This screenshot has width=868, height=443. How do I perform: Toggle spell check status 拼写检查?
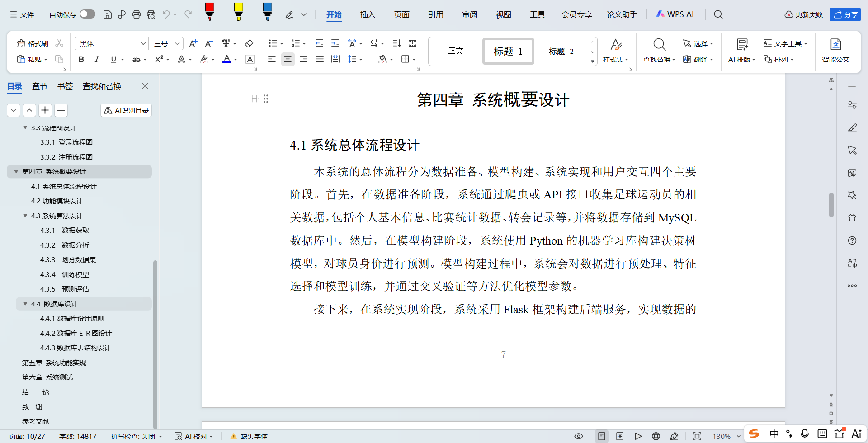click(136, 436)
